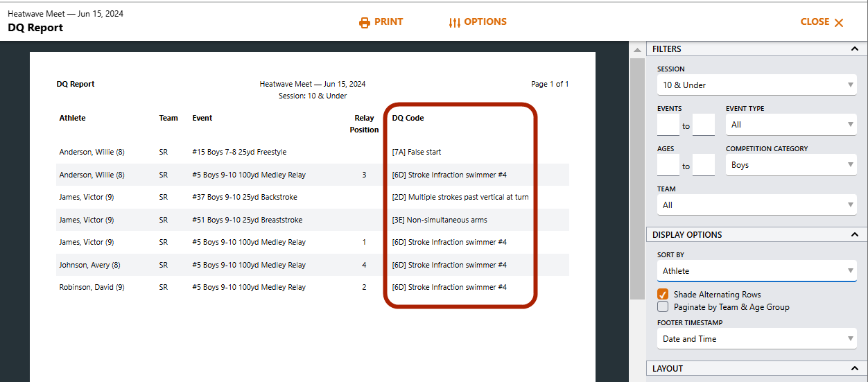Screen dimensions: 868x382
Task: Click the sliders icon beside OPTIONS
Action: (x=455, y=22)
